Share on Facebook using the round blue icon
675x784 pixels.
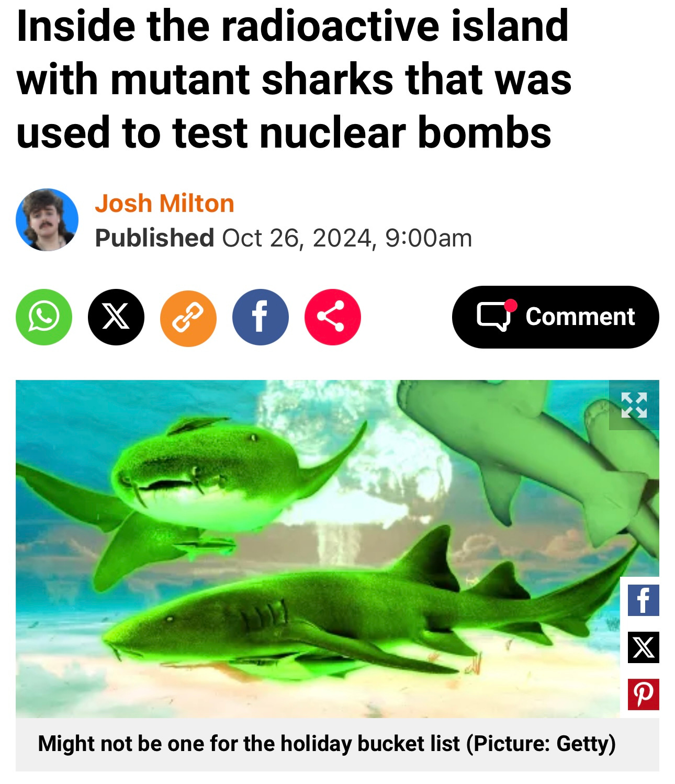click(x=261, y=317)
